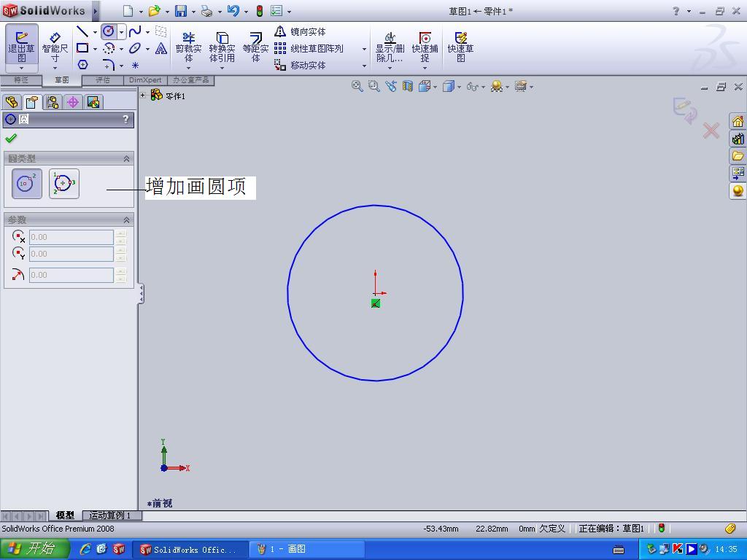Select the Ellipse sketch tool
Image resolution: width=747 pixels, height=560 pixels.
pos(135,48)
